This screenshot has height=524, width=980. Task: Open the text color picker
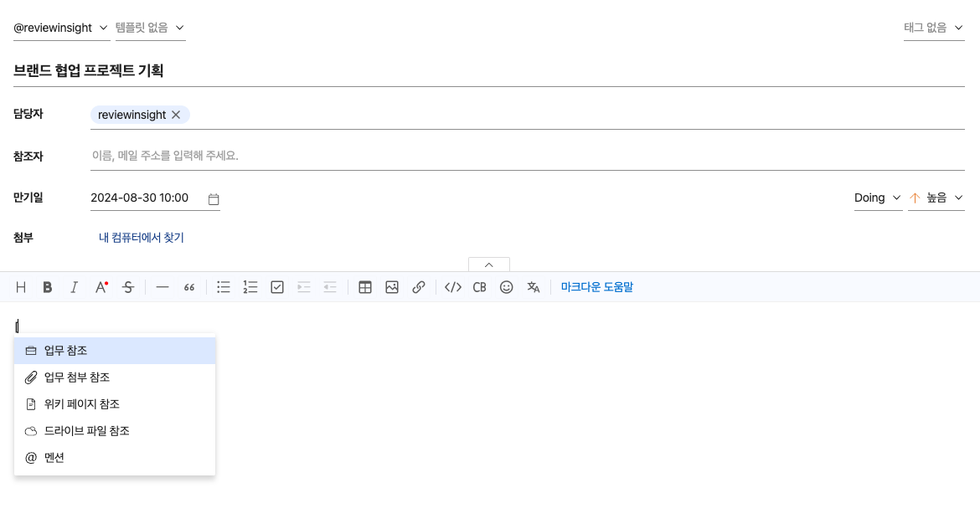[101, 287]
